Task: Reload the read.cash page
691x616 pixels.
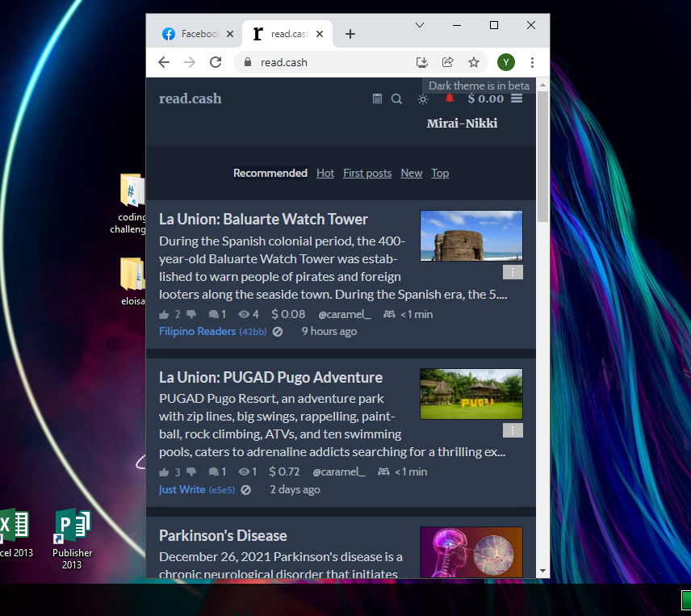Action: pos(216,63)
